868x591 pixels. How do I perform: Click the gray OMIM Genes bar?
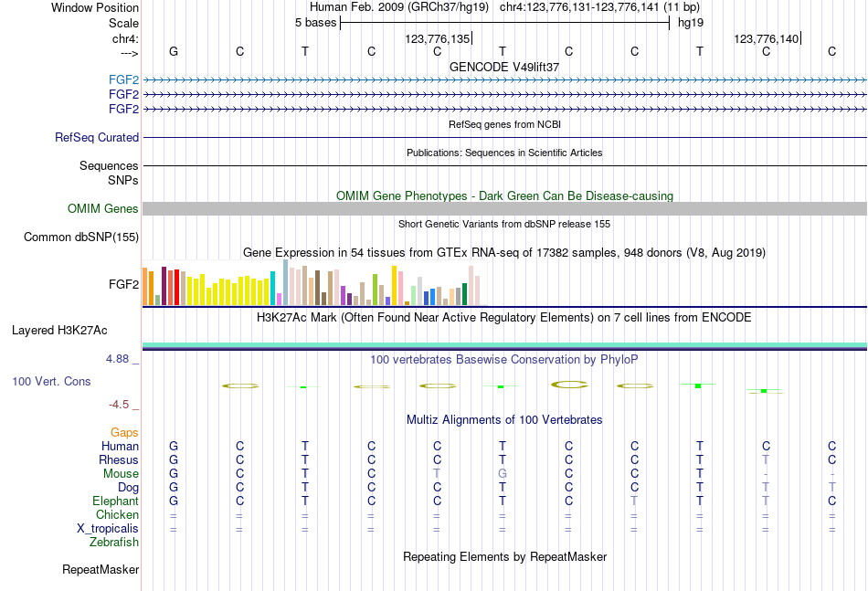[504, 208]
